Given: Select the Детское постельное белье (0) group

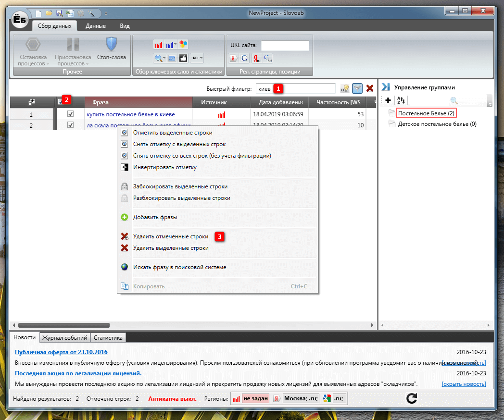Looking at the screenshot, I should point(437,124).
